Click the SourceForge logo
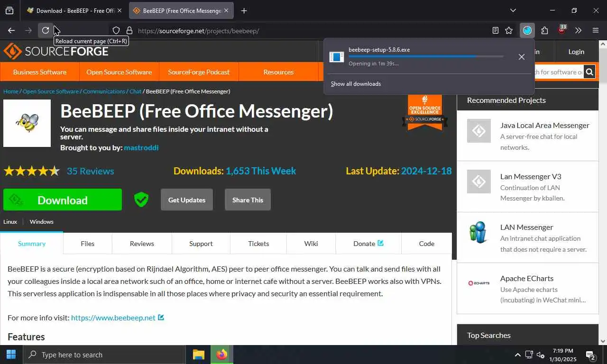Screen dimensions: 607x364 pyautogui.click(x=56, y=51)
